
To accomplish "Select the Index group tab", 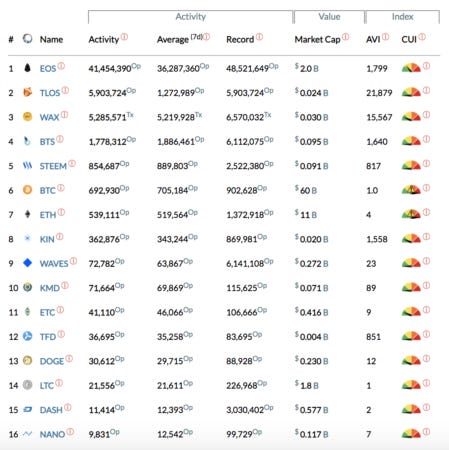I will [402, 17].
